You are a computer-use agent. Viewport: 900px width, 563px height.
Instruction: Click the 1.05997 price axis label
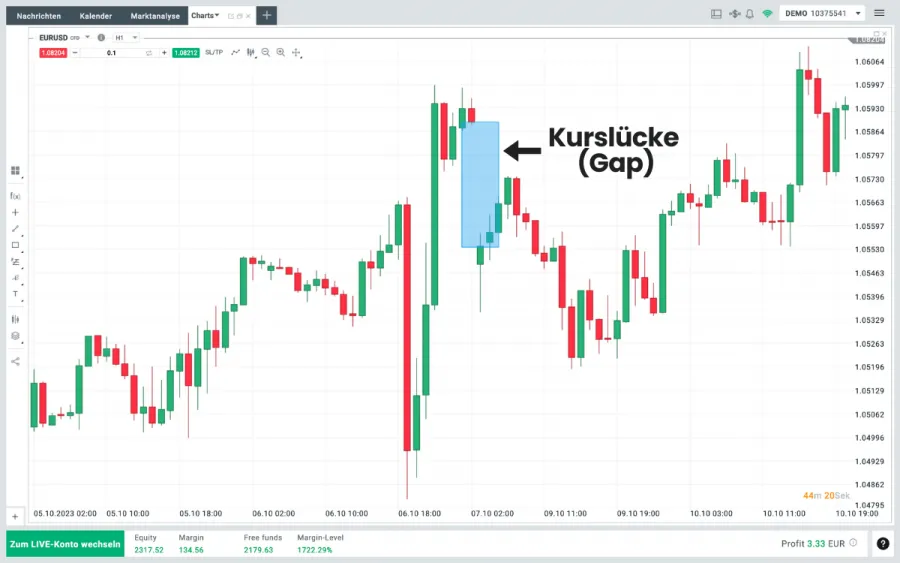pos(870,85)
